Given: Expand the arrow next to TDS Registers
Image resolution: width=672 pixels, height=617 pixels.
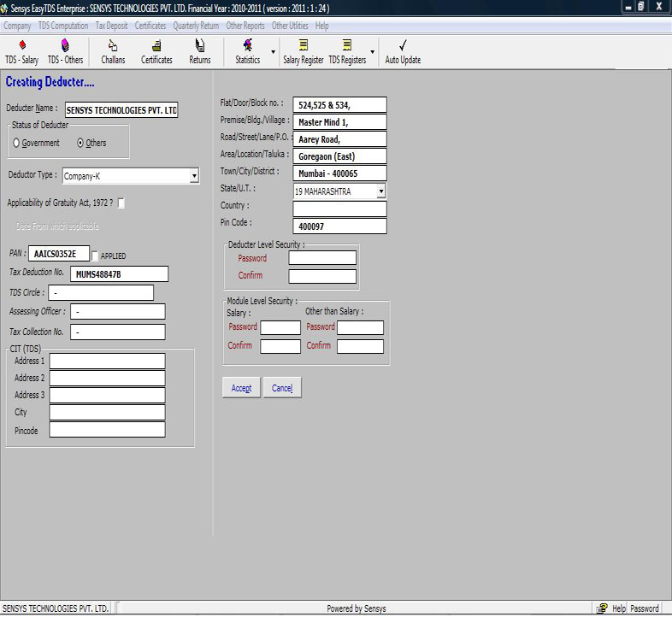Looking at the screenshot, I should point(373,52).
